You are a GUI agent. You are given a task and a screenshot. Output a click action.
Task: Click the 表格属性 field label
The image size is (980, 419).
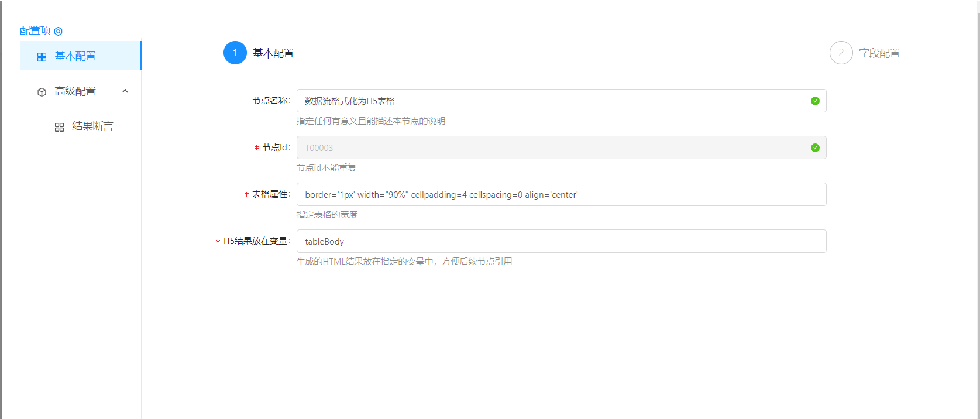click(x=270, y=194)
